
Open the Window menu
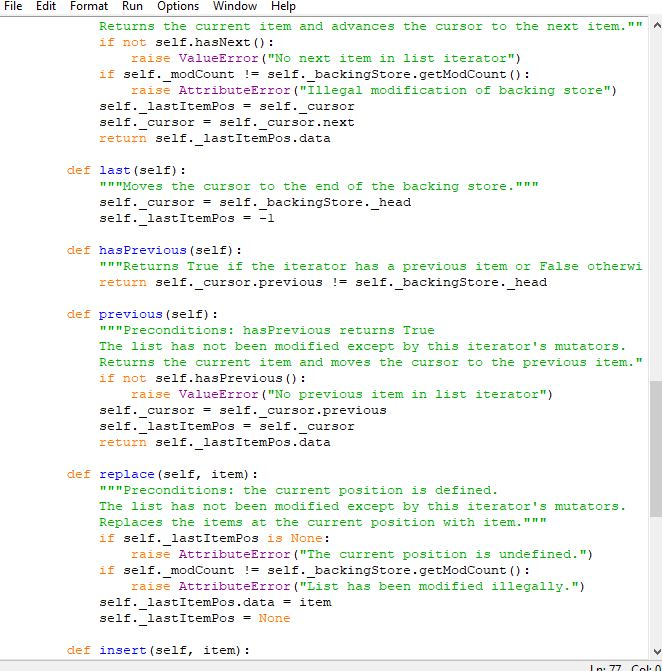pyautogui.click(x=235, y=6)
